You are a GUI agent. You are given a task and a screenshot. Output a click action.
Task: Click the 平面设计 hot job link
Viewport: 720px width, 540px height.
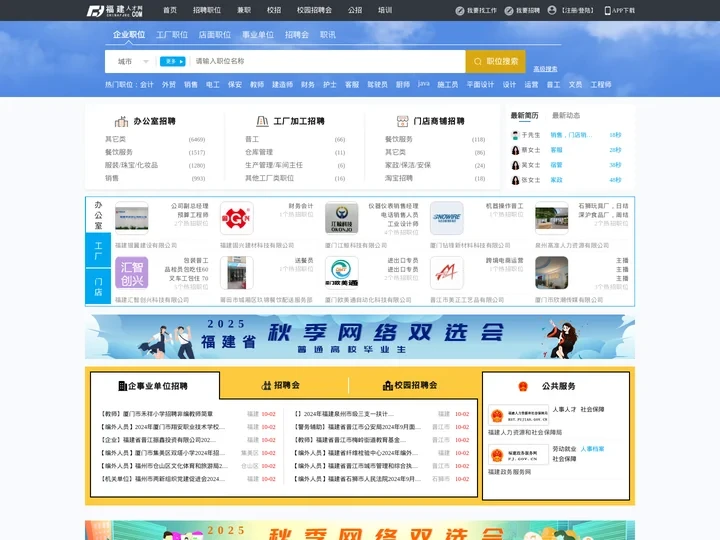click(480, 85)
